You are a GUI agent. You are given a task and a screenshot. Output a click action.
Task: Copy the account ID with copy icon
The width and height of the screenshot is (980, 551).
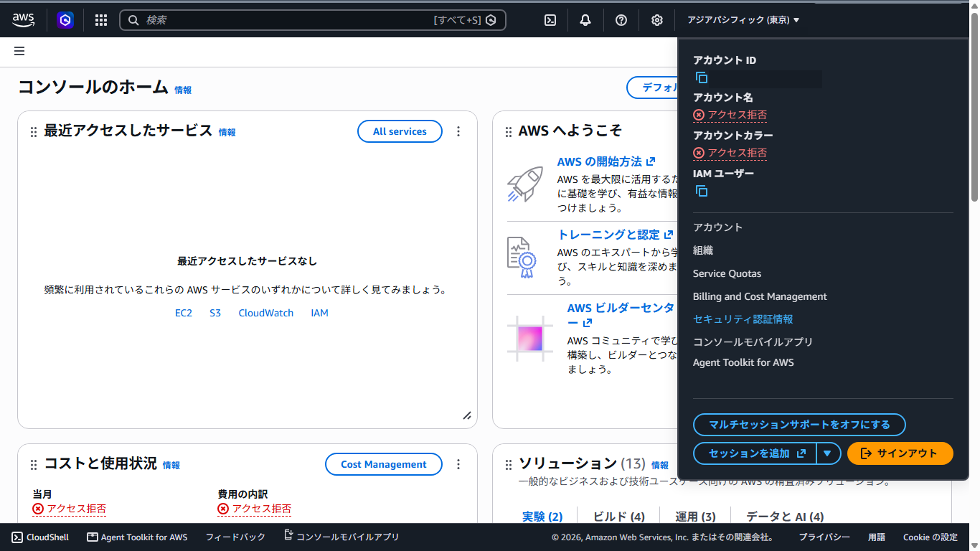[x=702, y=77]
